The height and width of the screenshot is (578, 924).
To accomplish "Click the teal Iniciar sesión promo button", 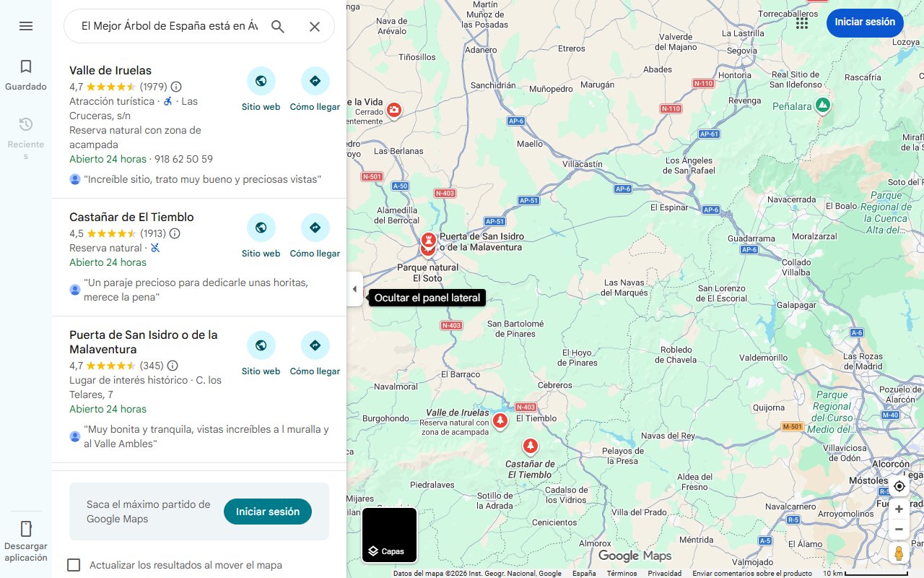I will tap(268, 512).
